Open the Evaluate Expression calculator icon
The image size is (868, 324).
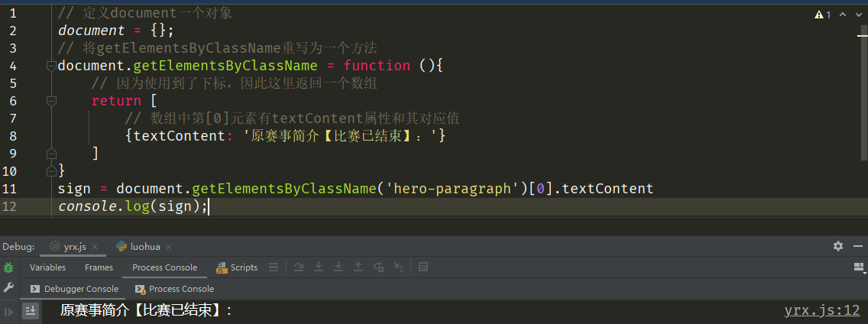click(x=423, y=267)
